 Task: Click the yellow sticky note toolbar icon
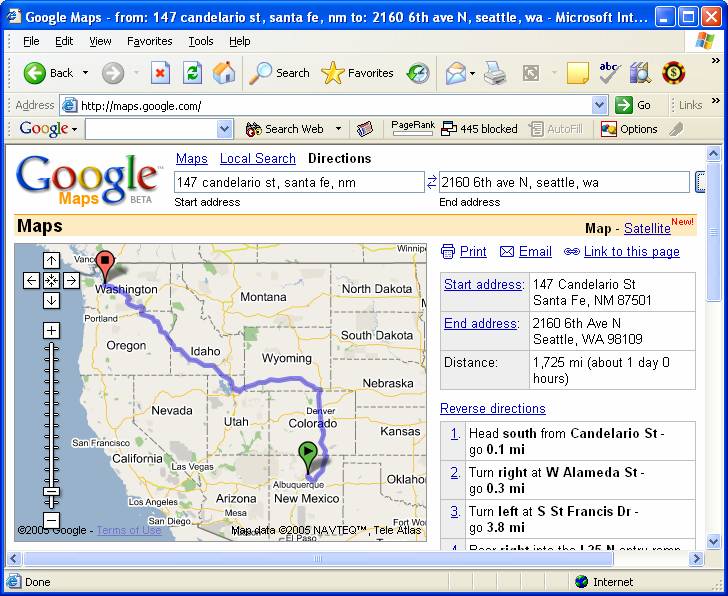click(x=578, y=73)
